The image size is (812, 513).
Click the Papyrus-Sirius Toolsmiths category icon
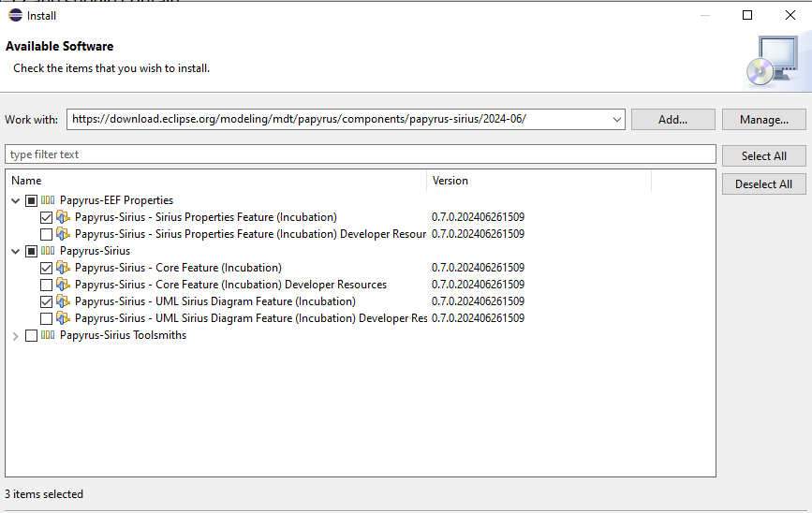[x=48, y=335]
